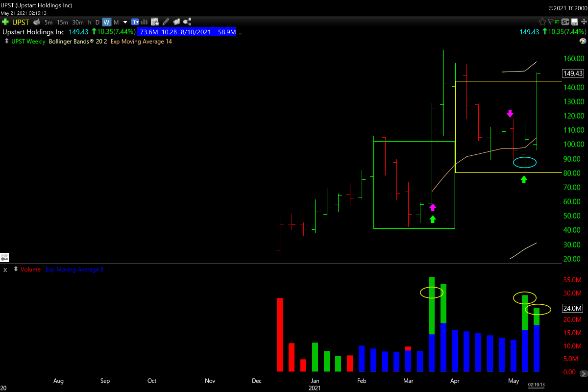Toggle the RT real-time data indicator
This screenshot has height=392, width=588.
(557, 22)
